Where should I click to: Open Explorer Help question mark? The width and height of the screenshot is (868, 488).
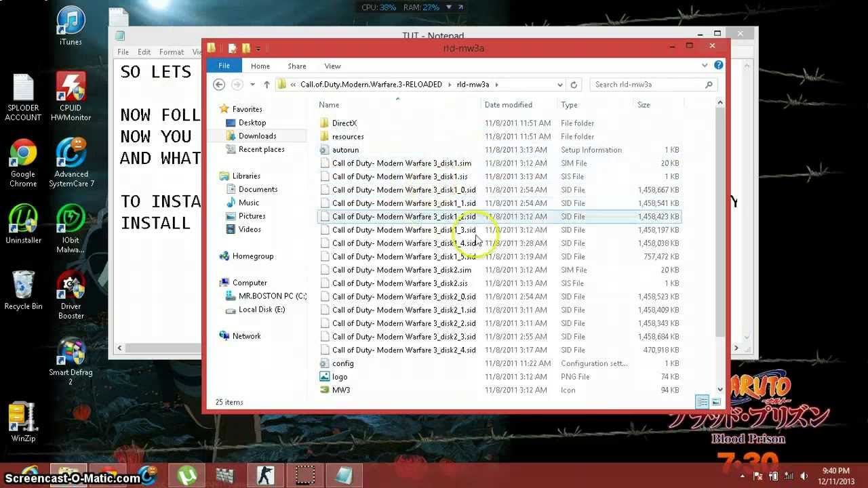(x=718, y=65)
